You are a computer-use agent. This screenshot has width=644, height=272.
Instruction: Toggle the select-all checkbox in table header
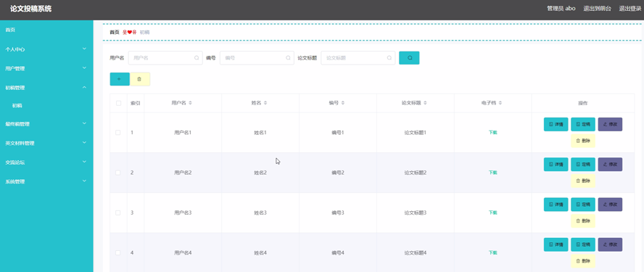tap(118, 103)
